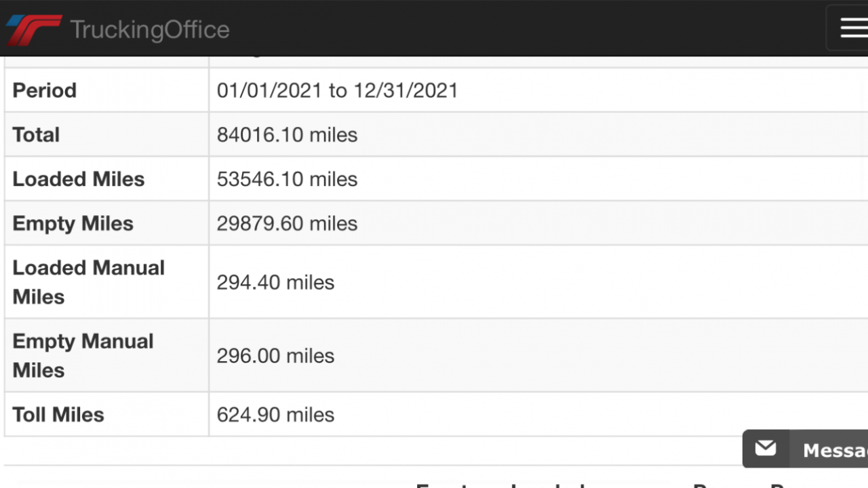868x488 pixels.
Task: Select the 53546.10 miles loaded value
Action: [287, 179]
